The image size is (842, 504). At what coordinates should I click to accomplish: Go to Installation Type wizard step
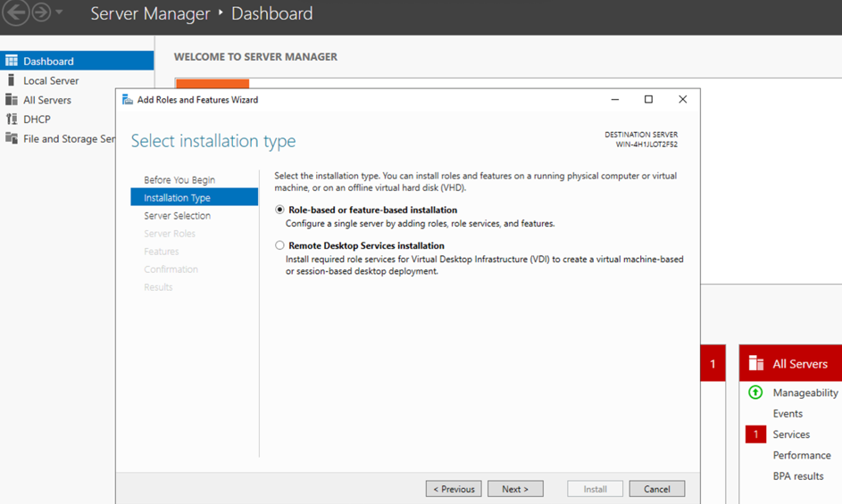[x=195, y=197]
